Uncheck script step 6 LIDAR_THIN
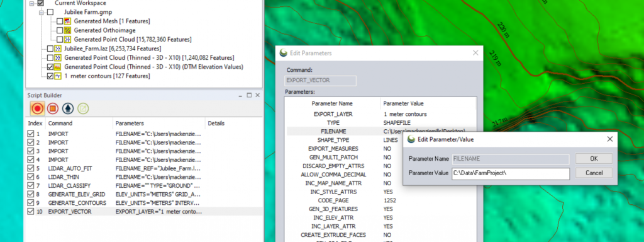Screen dimensions: 644x242 30,177
